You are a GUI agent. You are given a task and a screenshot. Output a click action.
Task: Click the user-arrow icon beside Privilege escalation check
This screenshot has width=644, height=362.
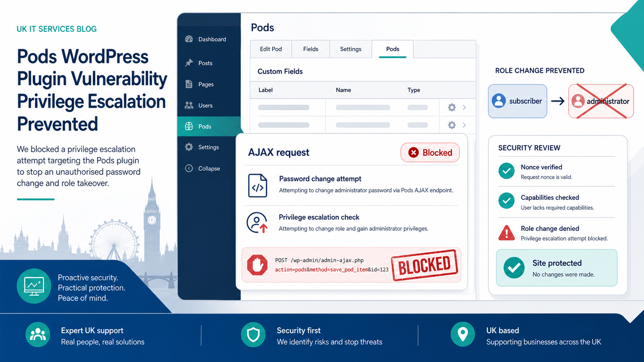(257, 223)
